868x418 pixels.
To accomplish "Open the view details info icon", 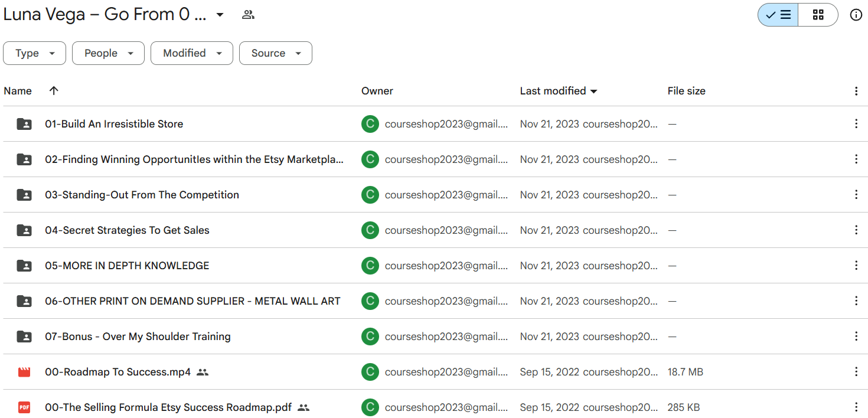I will click(856, 15).
